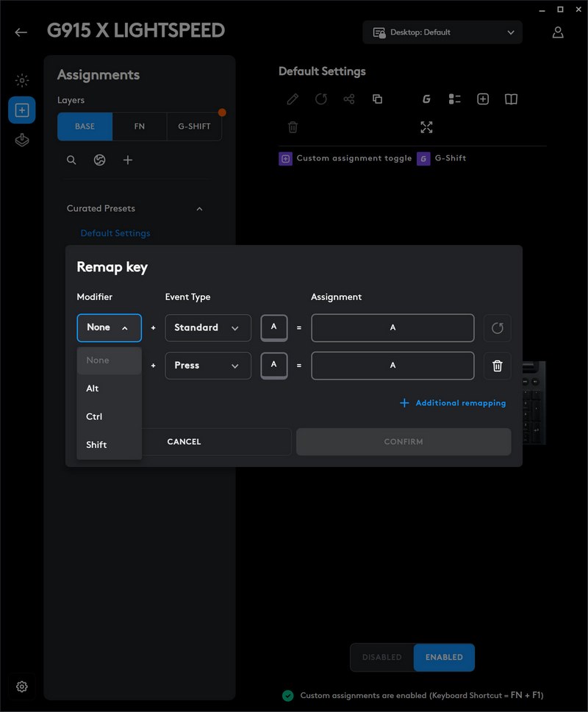Click the share icon in Default Settings
The image size is (588, 712).
pos(349,99)
